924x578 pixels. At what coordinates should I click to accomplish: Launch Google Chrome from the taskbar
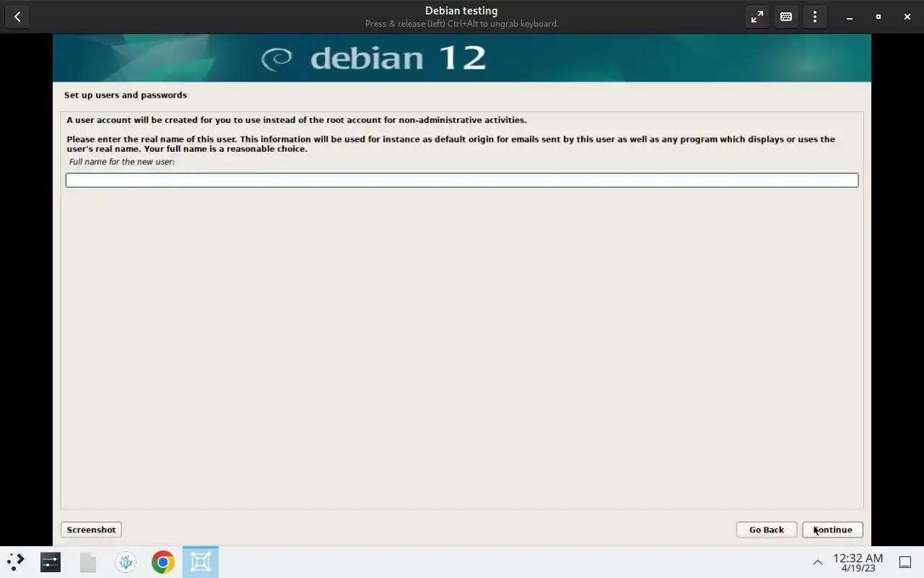coord(163,561)
